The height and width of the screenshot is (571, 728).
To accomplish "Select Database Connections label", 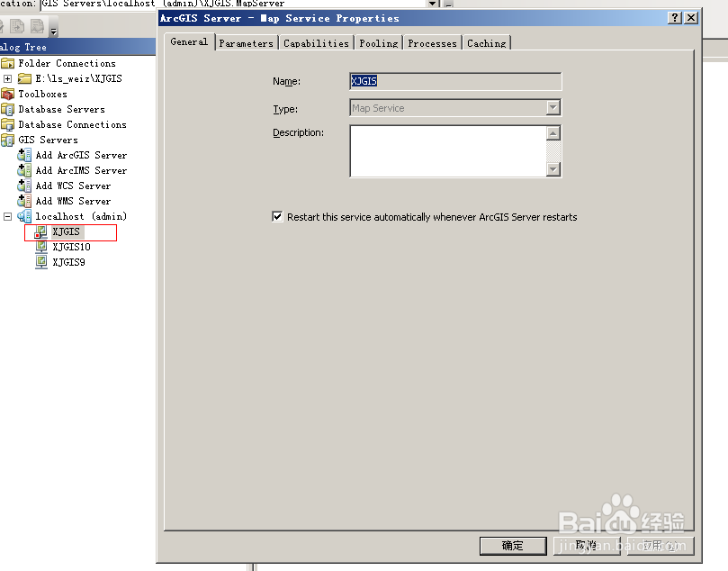I will pyautogui.click(x=72, y=124).
